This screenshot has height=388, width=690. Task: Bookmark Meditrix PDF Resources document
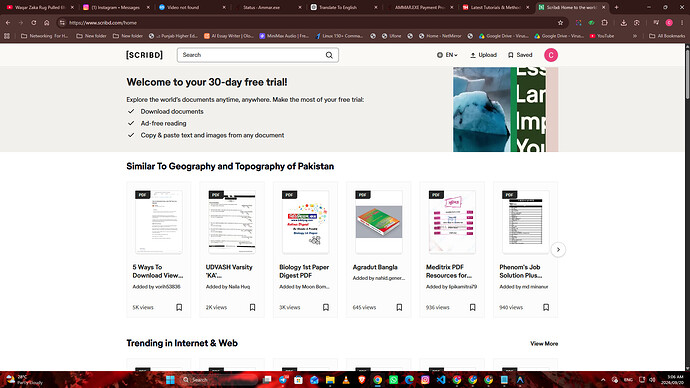click(x=473, y=307)
